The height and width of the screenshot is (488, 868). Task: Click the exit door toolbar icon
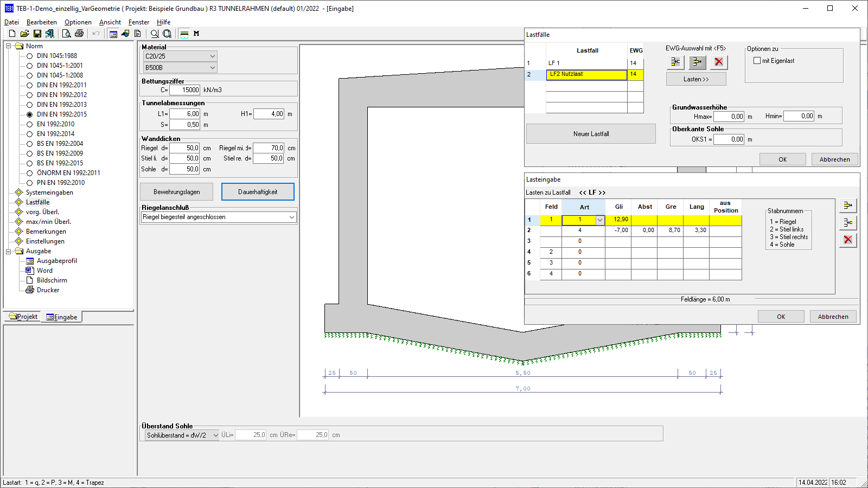tap(50, 34)
